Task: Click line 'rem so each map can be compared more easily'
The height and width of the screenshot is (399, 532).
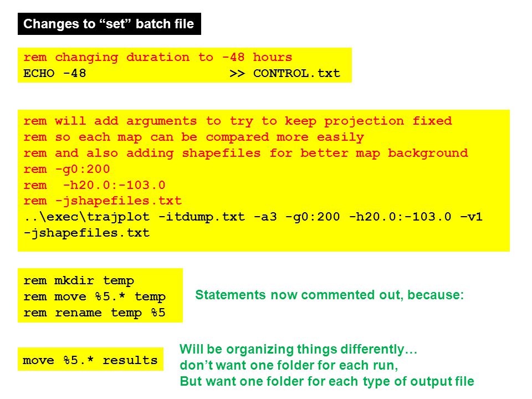Action: (x=194, y=137)
